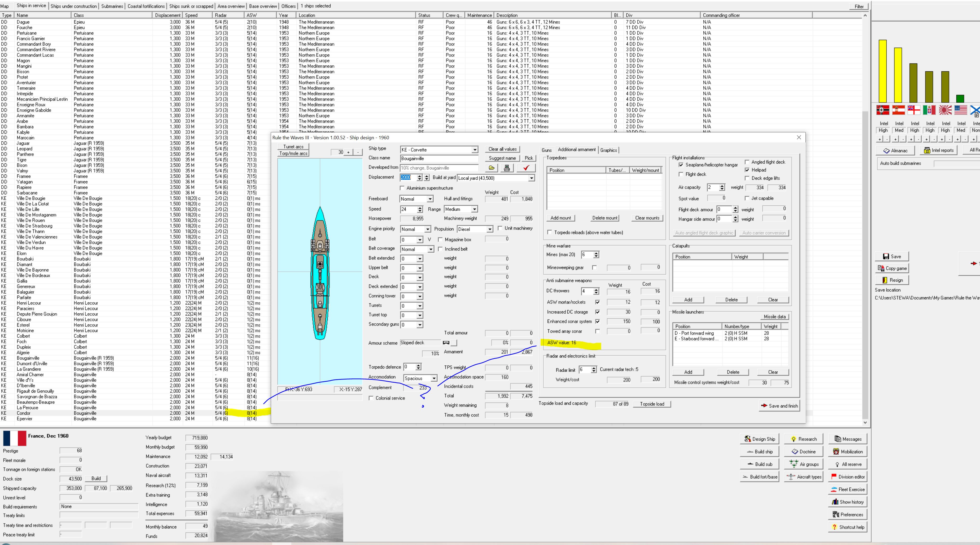Enable the Magazine box checkbox
The width and height of the screenshot is (980, 545).
click(440, 239)
